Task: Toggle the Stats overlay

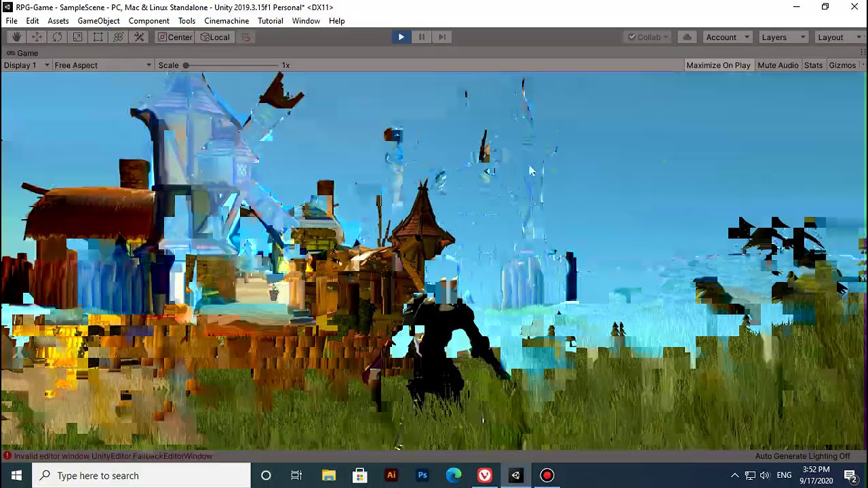Action: click(813, 65)
